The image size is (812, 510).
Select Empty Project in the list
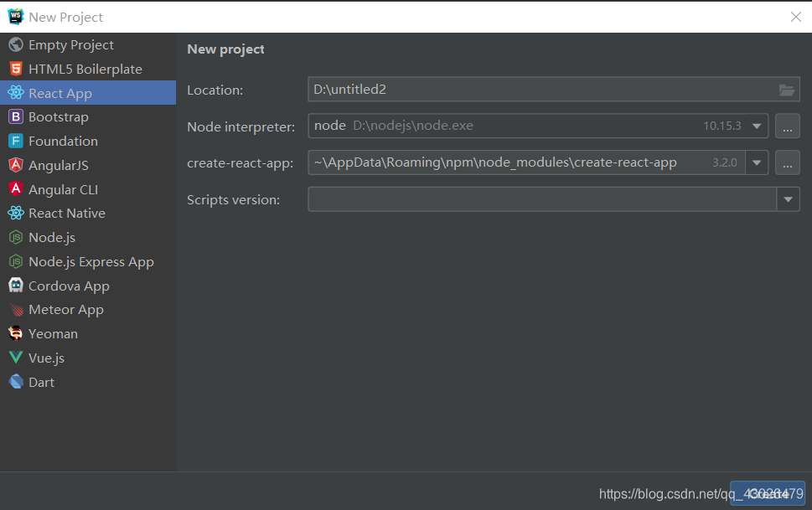point(88,45)
